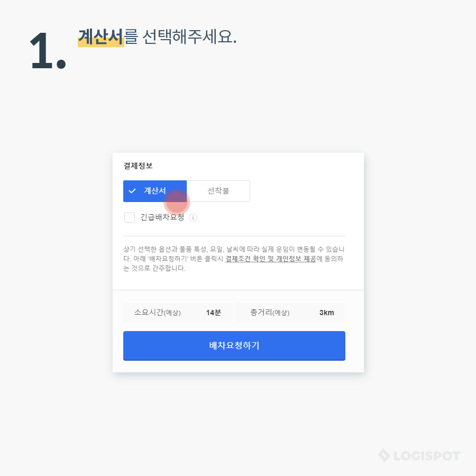Click the red circle click indicator
This screenshot has width=476, height=476.
177,202
